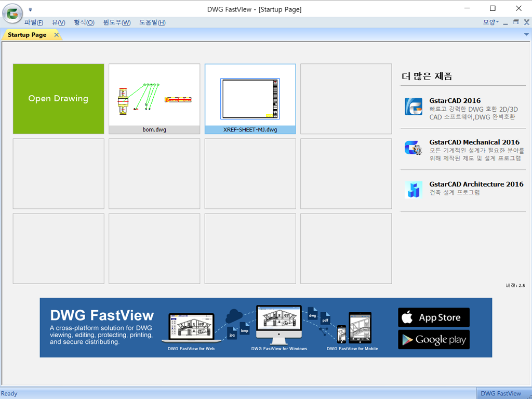Close the inner document window via X
The image size is (532, 399).
[x=527, y=22]
